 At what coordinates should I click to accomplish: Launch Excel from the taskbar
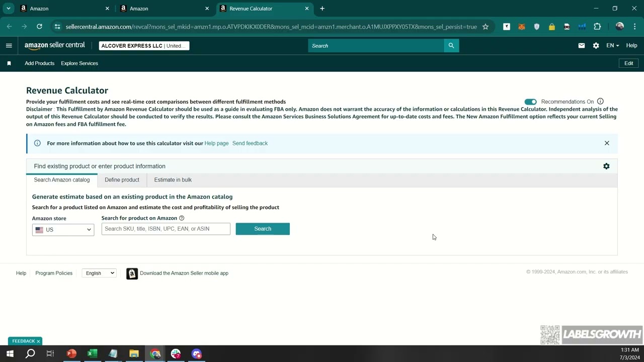click(92, 353)
